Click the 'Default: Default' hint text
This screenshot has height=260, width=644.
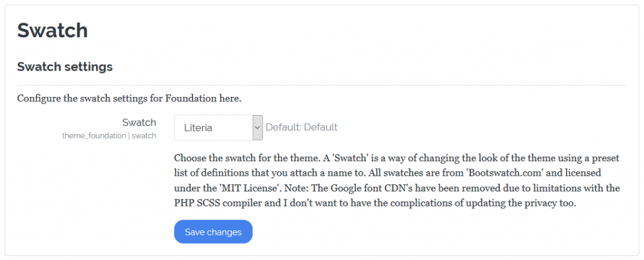(x=301, y=127)
